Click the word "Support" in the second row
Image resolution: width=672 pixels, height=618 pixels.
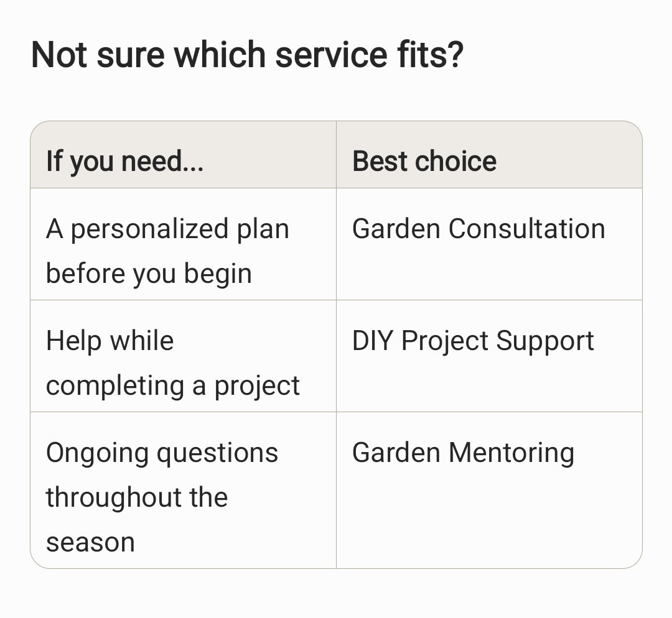point(544,341)
